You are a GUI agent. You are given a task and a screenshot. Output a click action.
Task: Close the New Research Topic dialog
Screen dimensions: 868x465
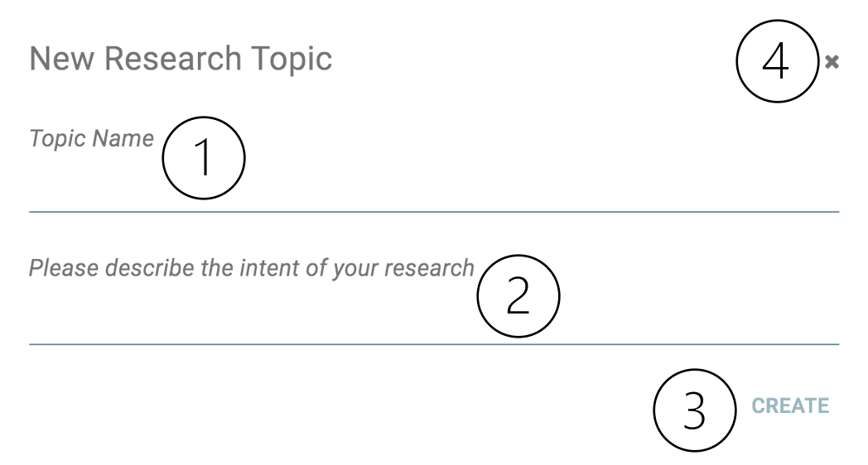[x=832, y=62]
